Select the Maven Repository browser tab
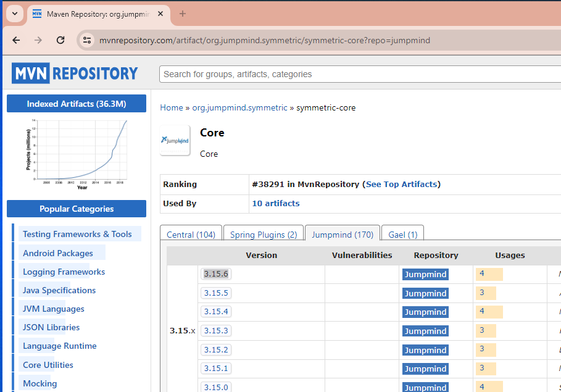The height and width of the screenshot is (392, 561). [x=98, y=14]
